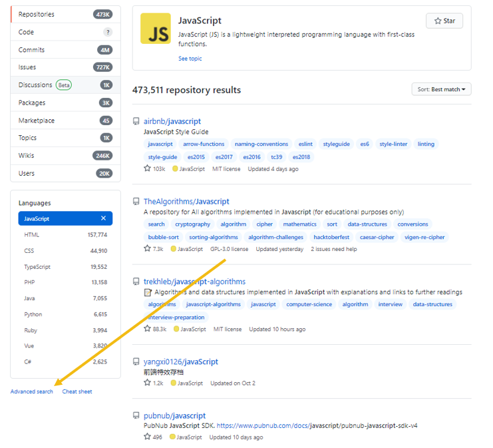This screenshot has height=448, width=493.
Task: Click repo icon beside airbnb/javascript
Action: click(x=136, y=122)
